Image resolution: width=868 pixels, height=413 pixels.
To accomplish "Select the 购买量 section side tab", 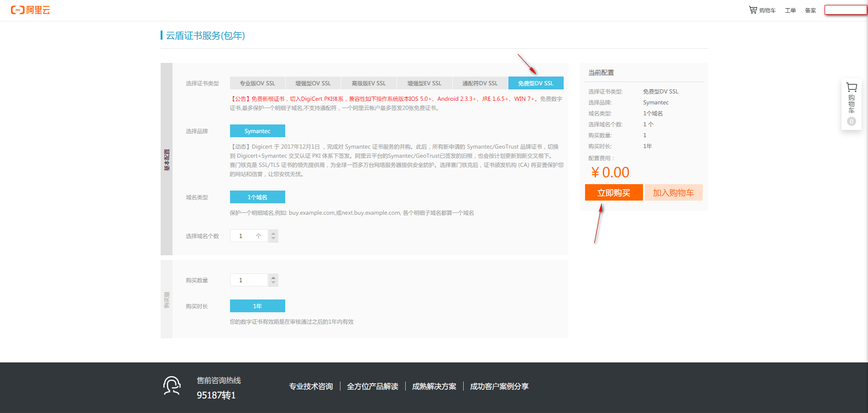I will 167,299.
